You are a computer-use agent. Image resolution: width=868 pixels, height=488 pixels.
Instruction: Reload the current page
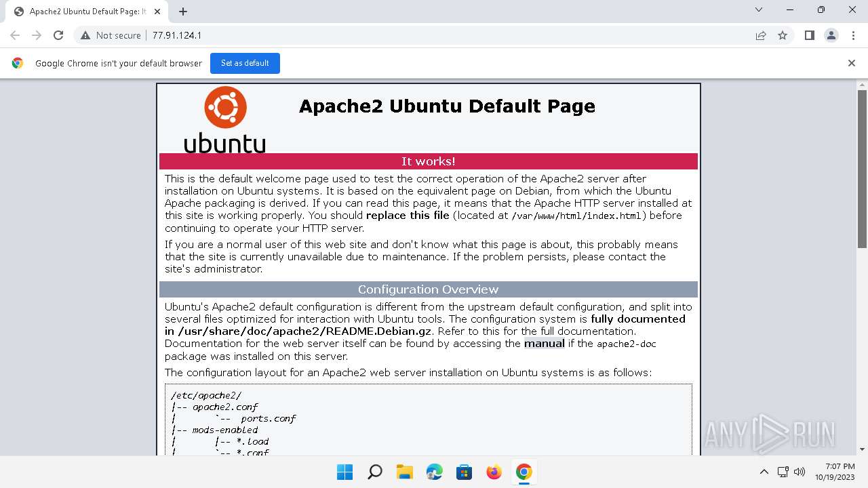pos(58,35)
